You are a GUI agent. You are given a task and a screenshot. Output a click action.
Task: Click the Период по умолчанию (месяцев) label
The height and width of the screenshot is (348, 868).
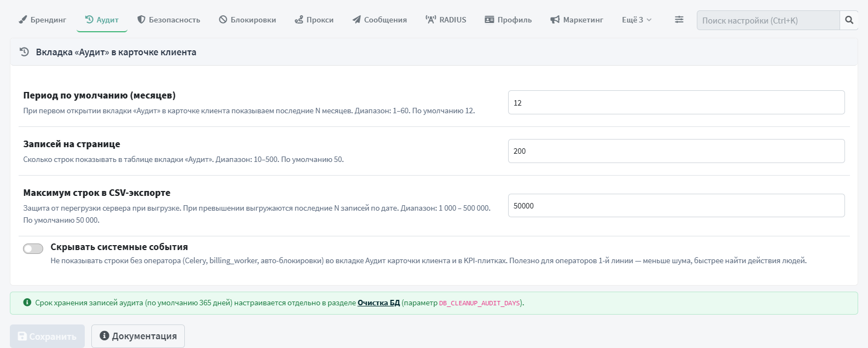tap(100, 95)
